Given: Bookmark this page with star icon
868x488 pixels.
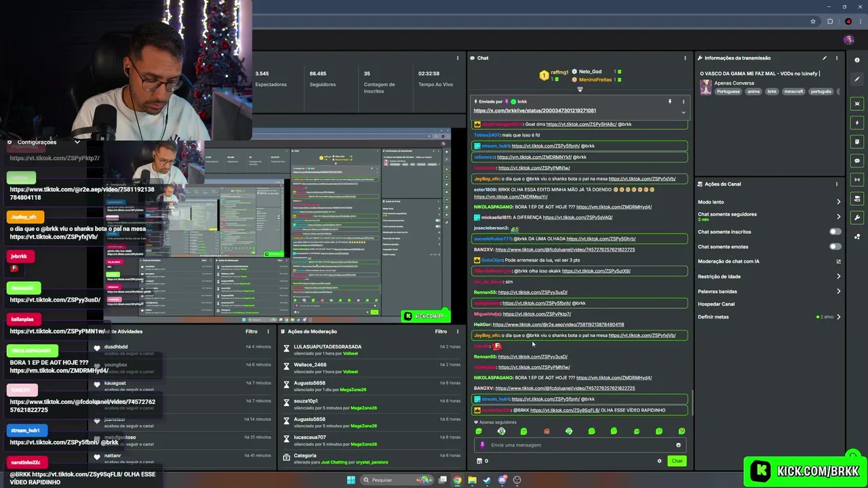Looking at the screenshot, I should (813, 22).
